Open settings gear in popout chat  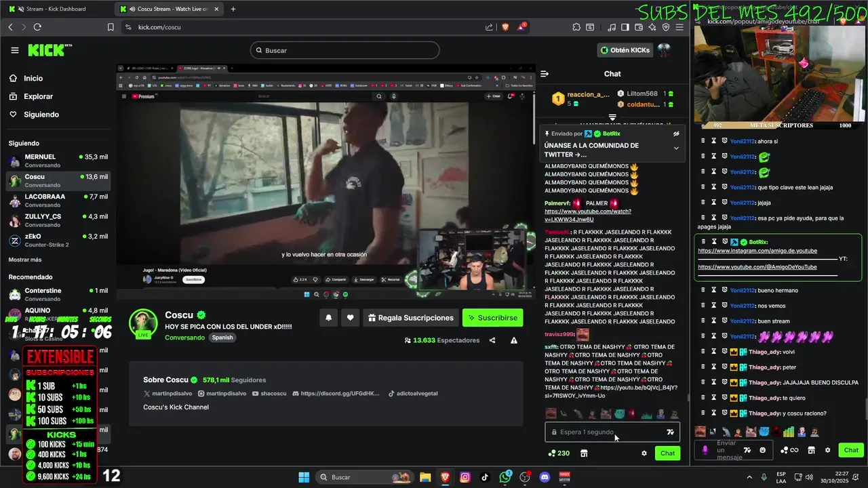pyautogui.click(x=827, y=450)
